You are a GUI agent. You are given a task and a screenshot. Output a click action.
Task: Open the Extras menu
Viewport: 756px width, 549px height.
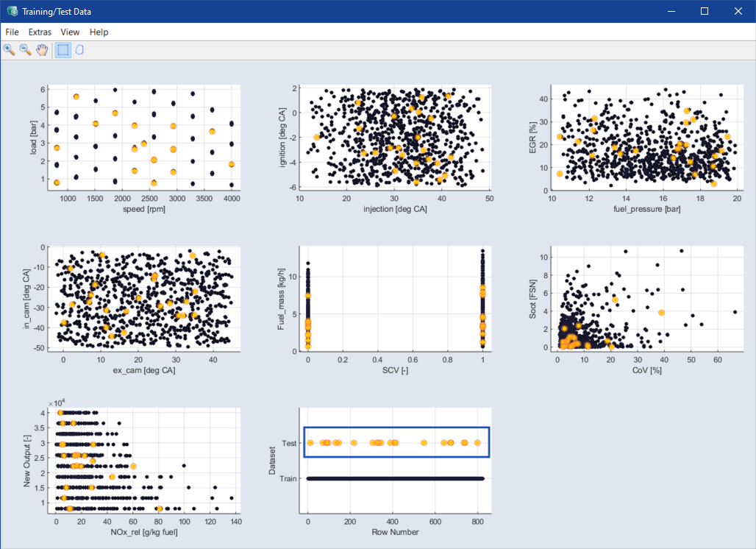tap(40, 32)
